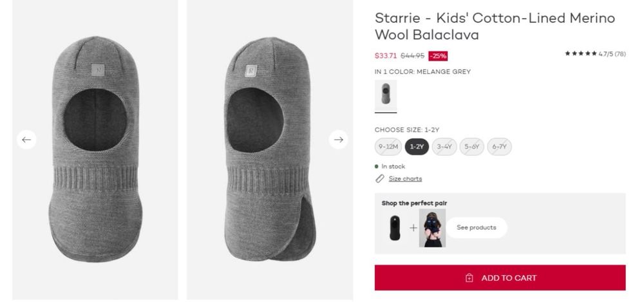Pick the 5-6Y size option
The image size is (644, 302).
click(x=472, y=147)
